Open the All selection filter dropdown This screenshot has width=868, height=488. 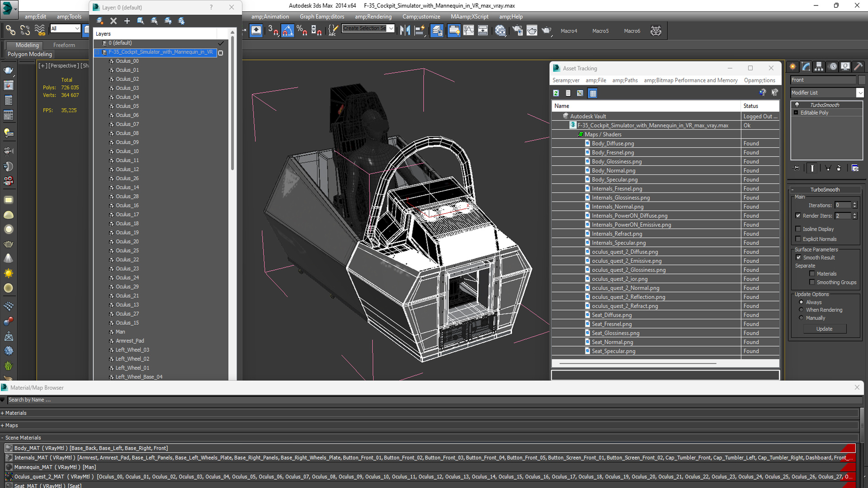tap(77, 28)
